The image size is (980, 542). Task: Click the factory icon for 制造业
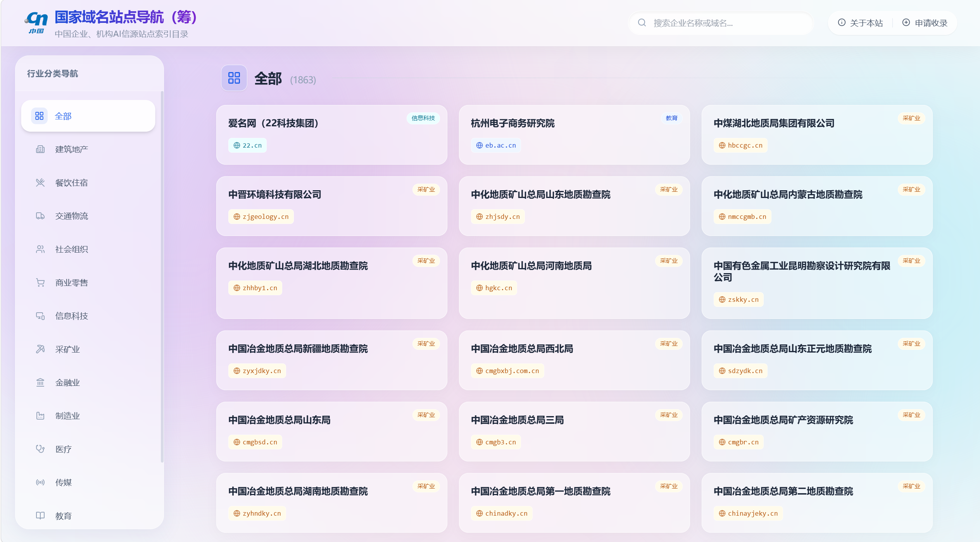click(x=40, y=416)
